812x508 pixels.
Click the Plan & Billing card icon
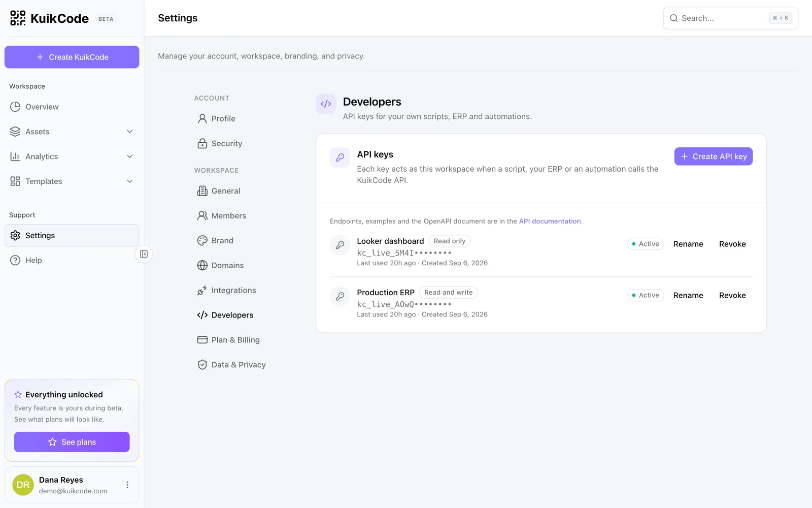pyautogui.click(x=202, y=340)
